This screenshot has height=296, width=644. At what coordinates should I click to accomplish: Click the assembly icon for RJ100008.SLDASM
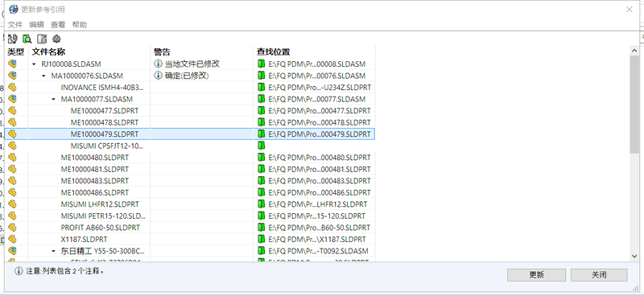tap(12, 64)
